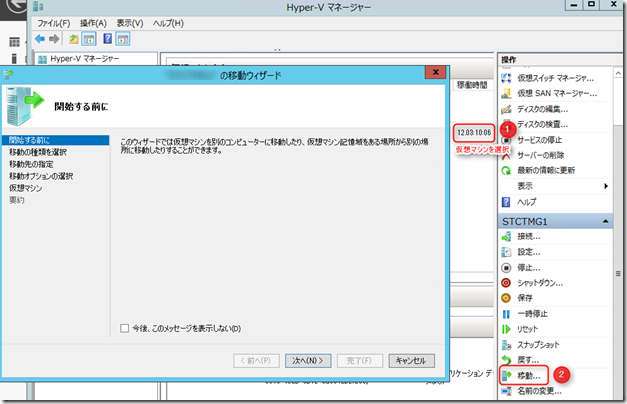Click the action pane scroll up arrow
This screenshot has height=404, width=627.
tap(618, 73)
